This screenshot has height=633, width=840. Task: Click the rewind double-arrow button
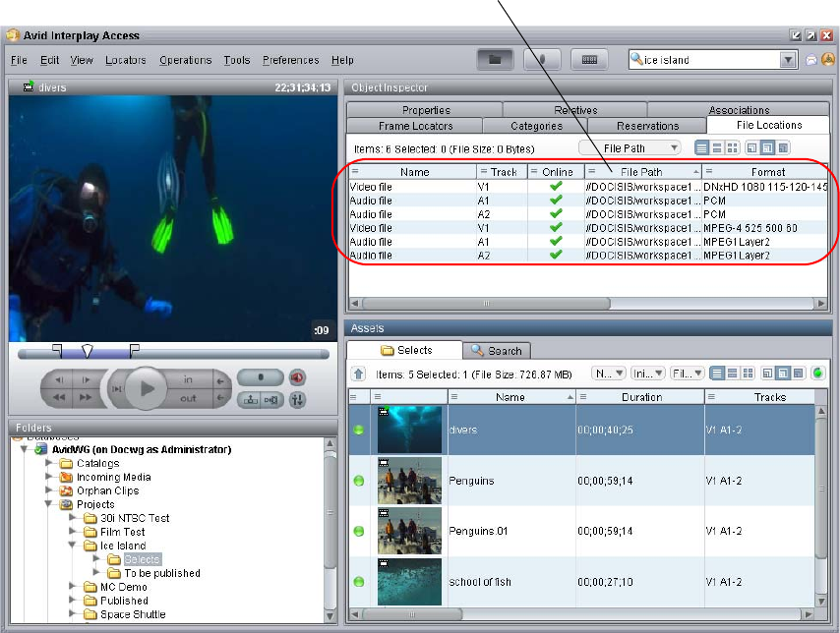click(60, 398)
